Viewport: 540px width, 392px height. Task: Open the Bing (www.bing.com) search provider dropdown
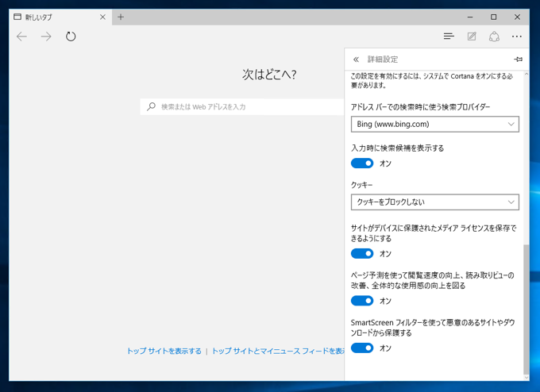tap(435, 125)
